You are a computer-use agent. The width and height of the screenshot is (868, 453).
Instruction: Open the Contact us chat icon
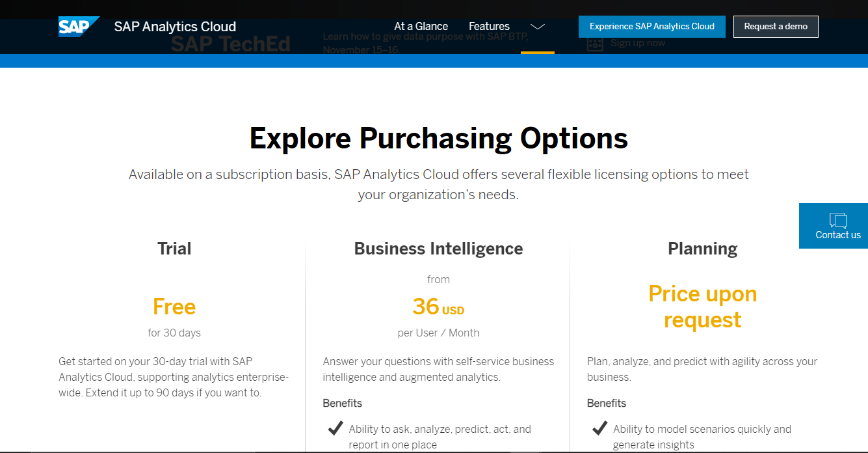pos(838,221)
